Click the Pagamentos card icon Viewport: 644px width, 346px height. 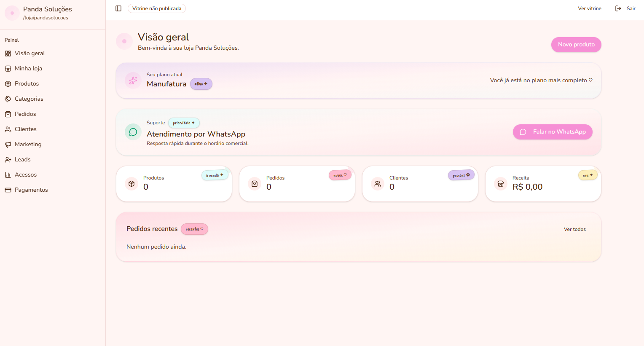[8, 190]
